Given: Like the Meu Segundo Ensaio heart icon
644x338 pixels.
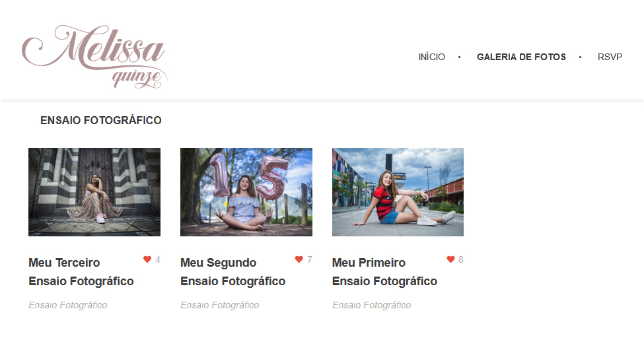Looking at the screenshot, I should [x=299, y=259].
